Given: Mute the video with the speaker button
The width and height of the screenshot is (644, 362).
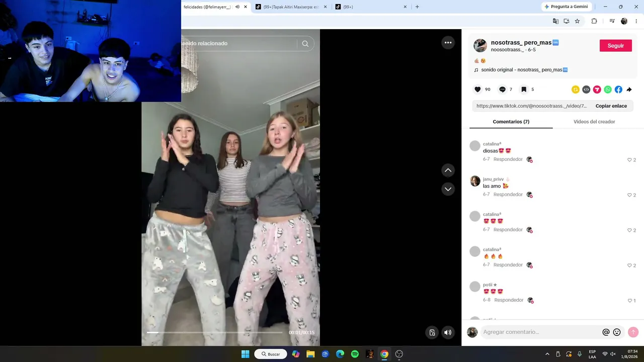Looking at the screenshot, I should (448, 332).
